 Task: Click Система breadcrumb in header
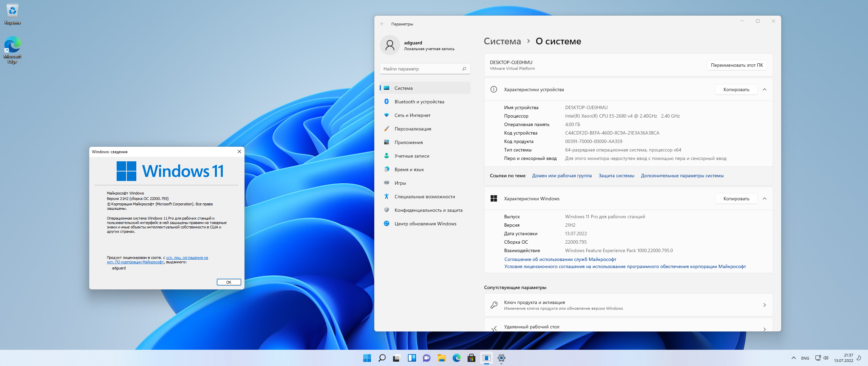[x=502, y=41]
